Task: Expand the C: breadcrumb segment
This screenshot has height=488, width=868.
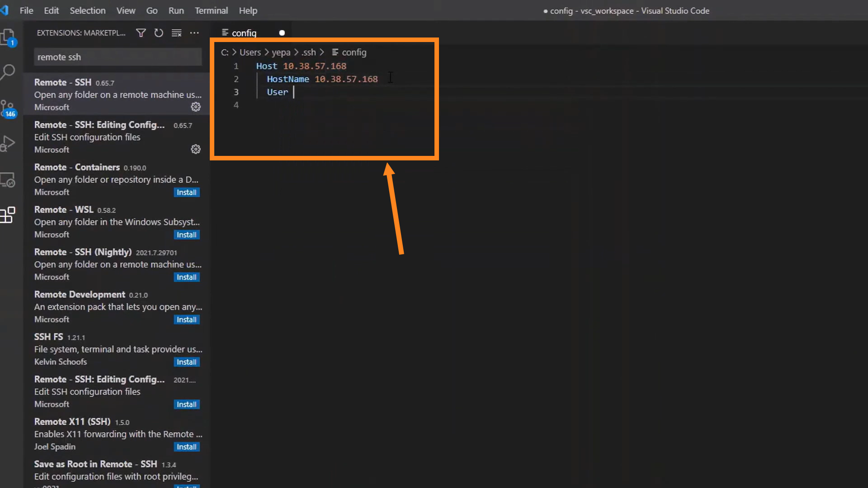Action: pyautogui.click(x=225, y=52)
